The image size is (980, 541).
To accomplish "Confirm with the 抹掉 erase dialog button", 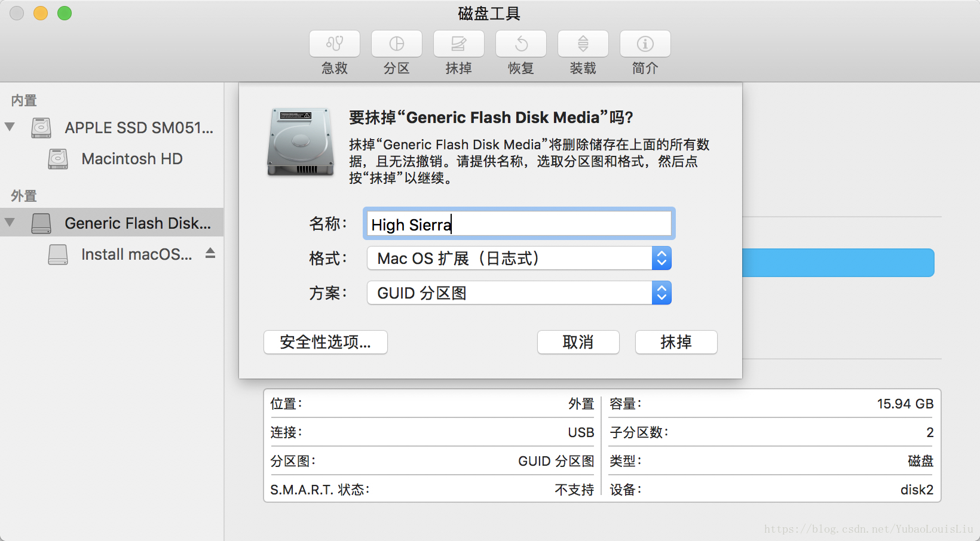I will pos(676,342).
